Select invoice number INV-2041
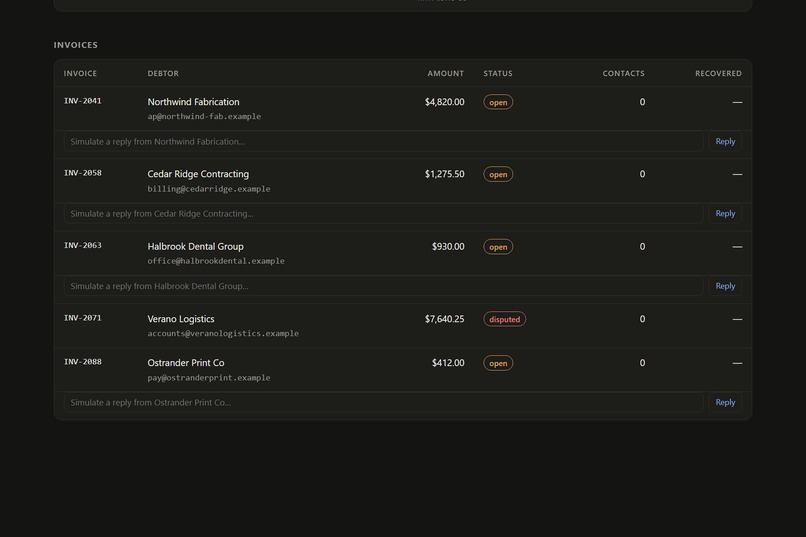 pos(83,101)
